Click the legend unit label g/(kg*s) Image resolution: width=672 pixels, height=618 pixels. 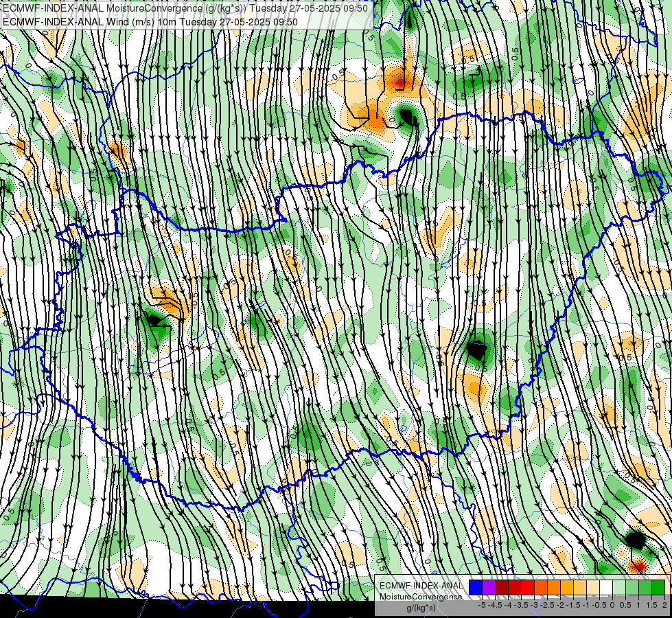tap(421, 608)
